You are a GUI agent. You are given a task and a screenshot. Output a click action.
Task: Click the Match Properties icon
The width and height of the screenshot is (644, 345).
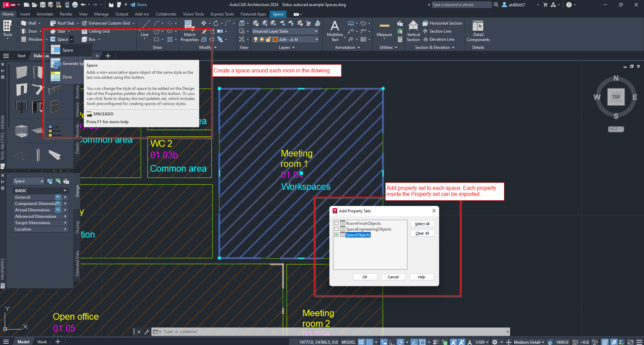189,25
